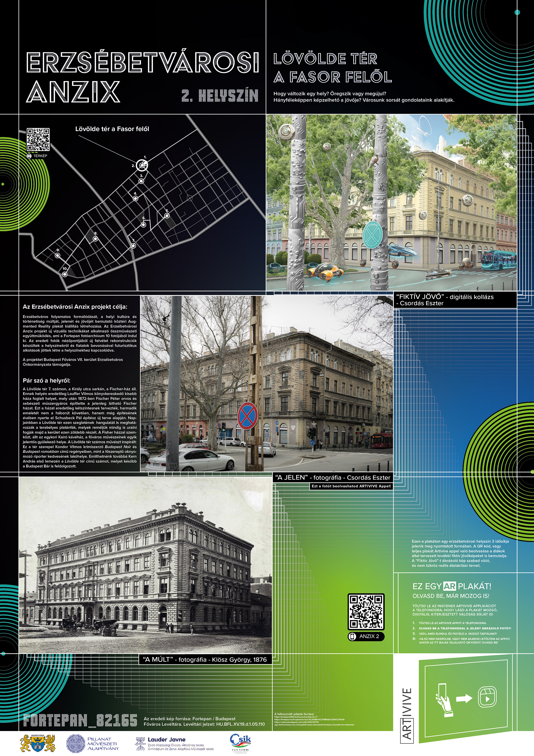This screenshot has width=534, height=756.
Task: Click the Csik Ferenc school logo
Action: 240,743
